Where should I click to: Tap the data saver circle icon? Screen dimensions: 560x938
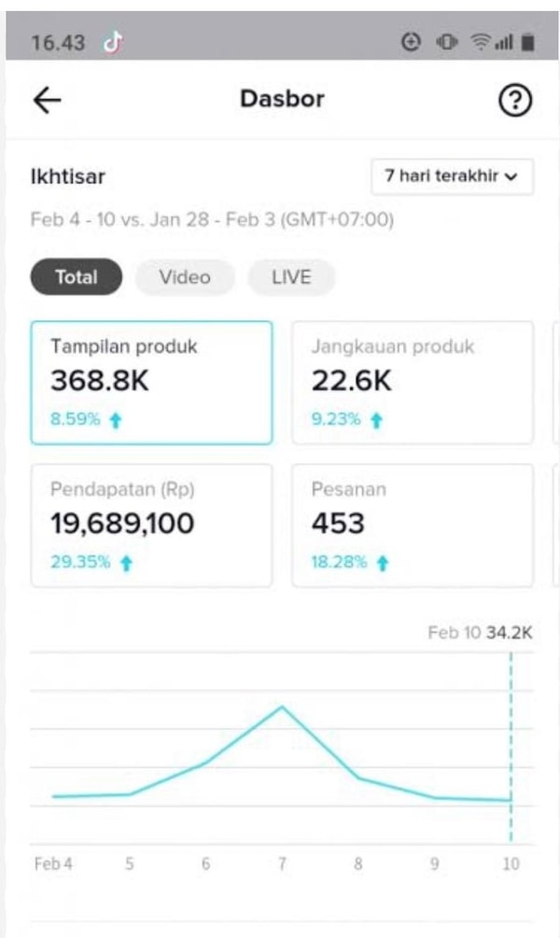click(411, 42)
